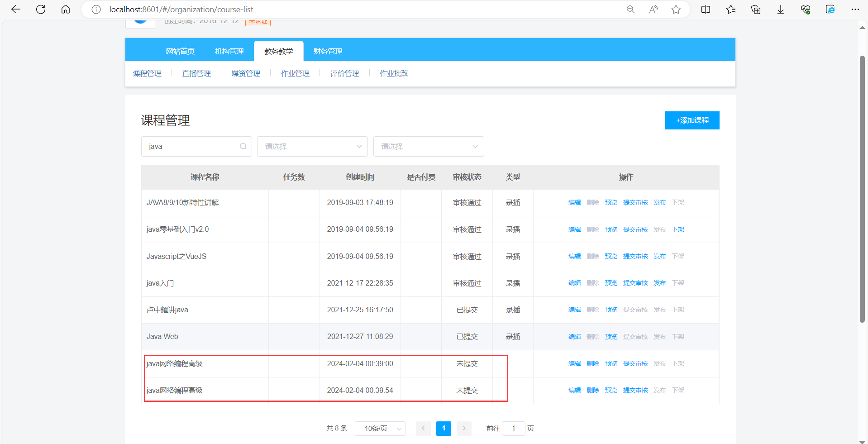Publish the JAVA8/9/10新特性讲解 course

[659, 202]
